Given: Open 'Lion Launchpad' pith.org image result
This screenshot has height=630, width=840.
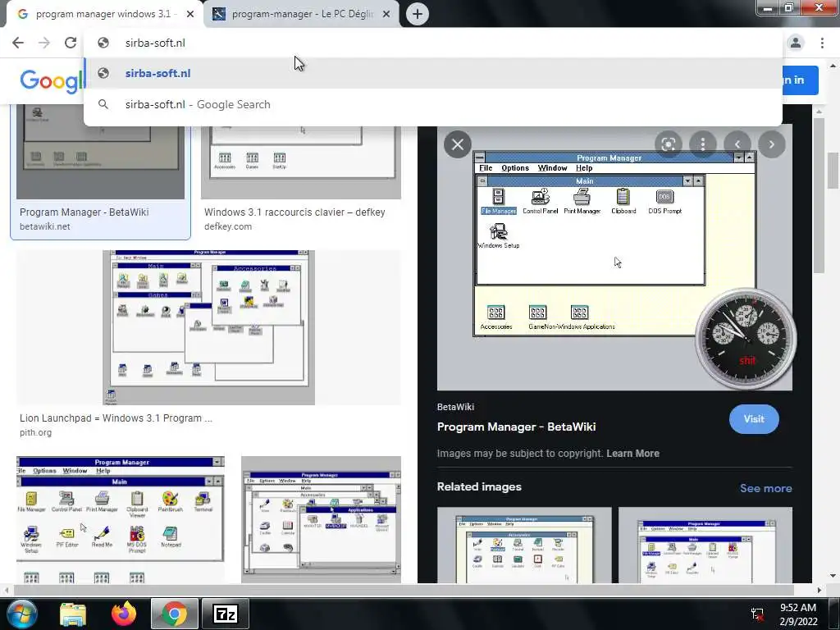Looking at the screenshot, I should click(208, 327).
